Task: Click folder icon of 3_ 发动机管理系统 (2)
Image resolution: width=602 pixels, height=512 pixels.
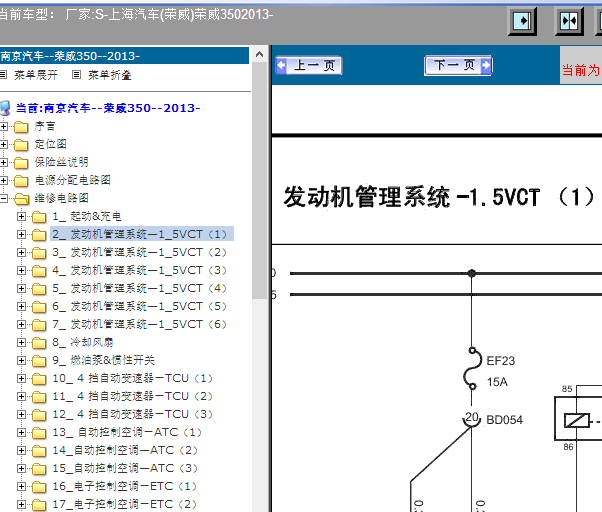Action: coord(39,253)
